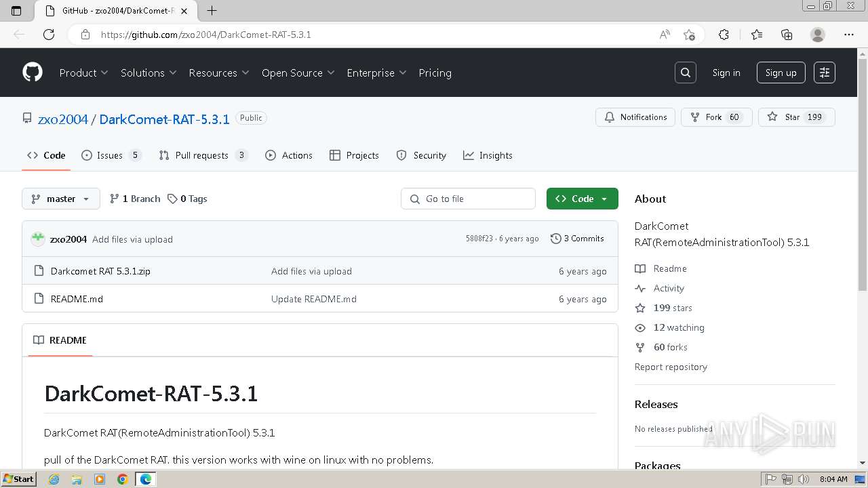Viewport: 868px width, 488px height.
Task: Click Readme link in About
Action: 661,268
